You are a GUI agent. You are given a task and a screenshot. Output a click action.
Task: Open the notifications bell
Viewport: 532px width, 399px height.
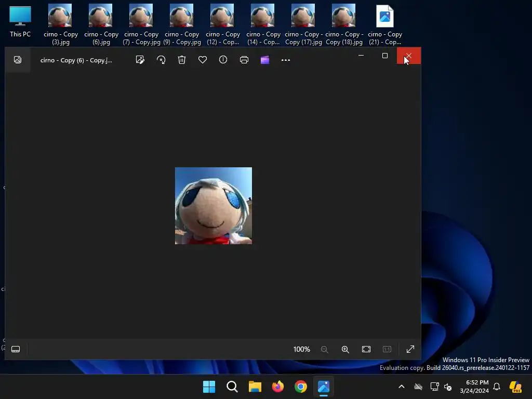point(497,387)
